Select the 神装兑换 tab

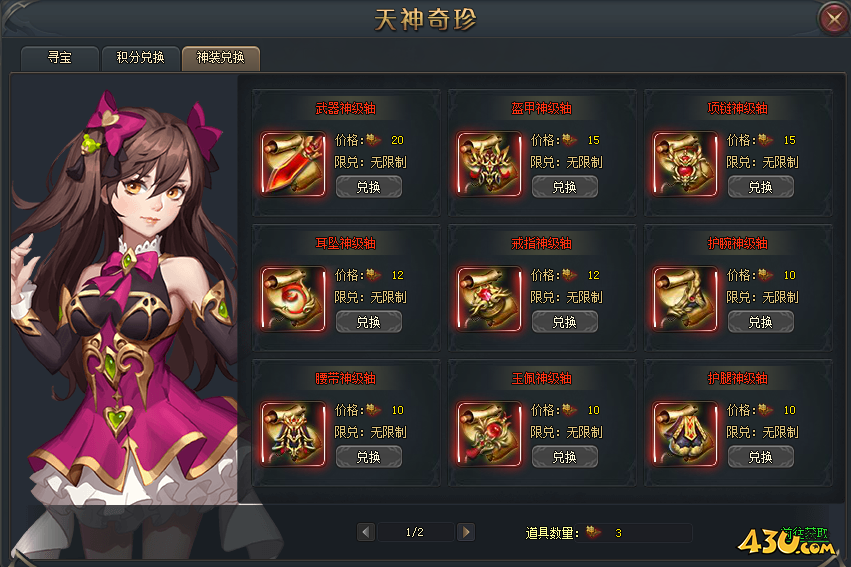pyautogui.click(x=221, y=58)
